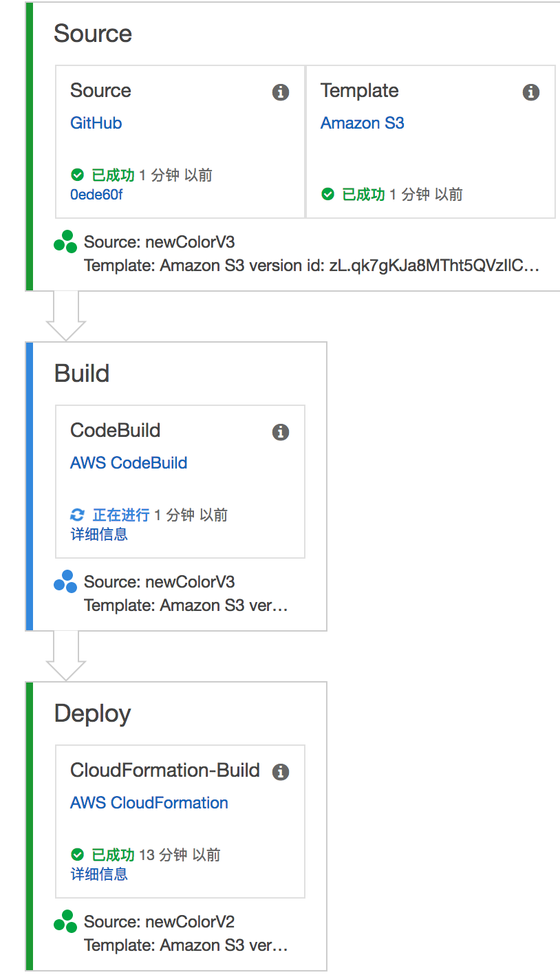Click green success checkmark in CloudFormation-Build card
The image size is (560, 977).
point(77,855)
